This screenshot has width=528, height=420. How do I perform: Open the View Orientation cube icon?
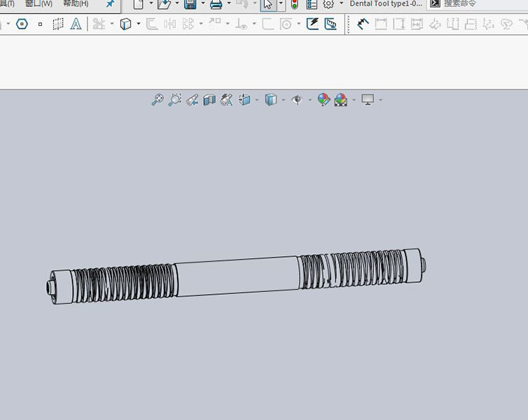[x=244, y=100]
